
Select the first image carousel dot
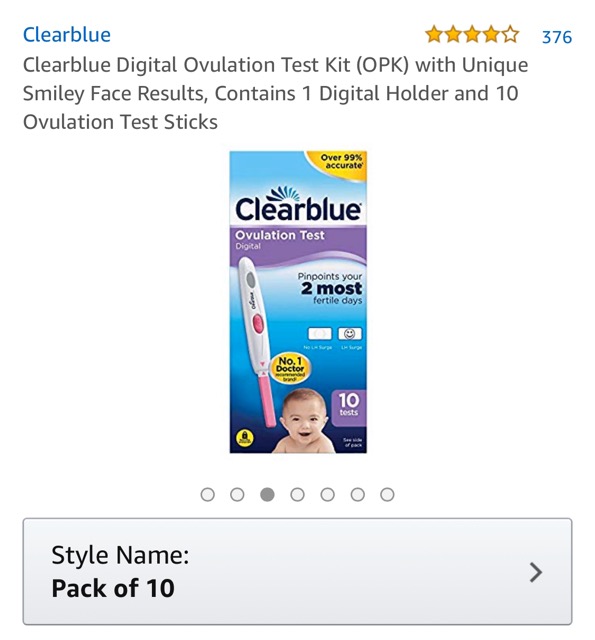click(207, 494)
